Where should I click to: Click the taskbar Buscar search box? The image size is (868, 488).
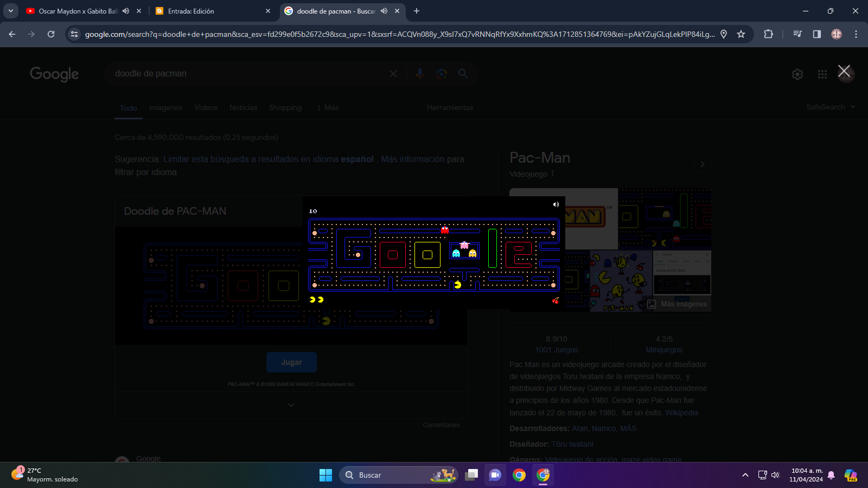399,475
